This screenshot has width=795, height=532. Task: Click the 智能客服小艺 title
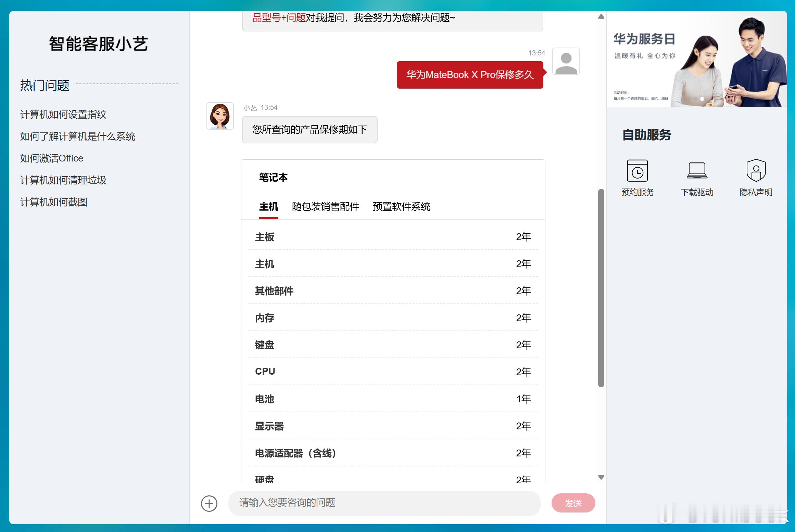click(99, 44)
